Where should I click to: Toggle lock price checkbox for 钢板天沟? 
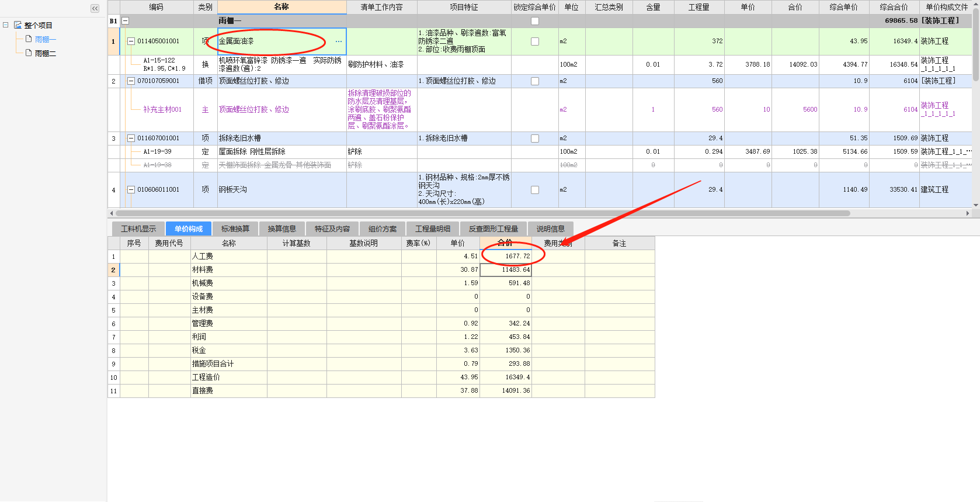point(534,190)
